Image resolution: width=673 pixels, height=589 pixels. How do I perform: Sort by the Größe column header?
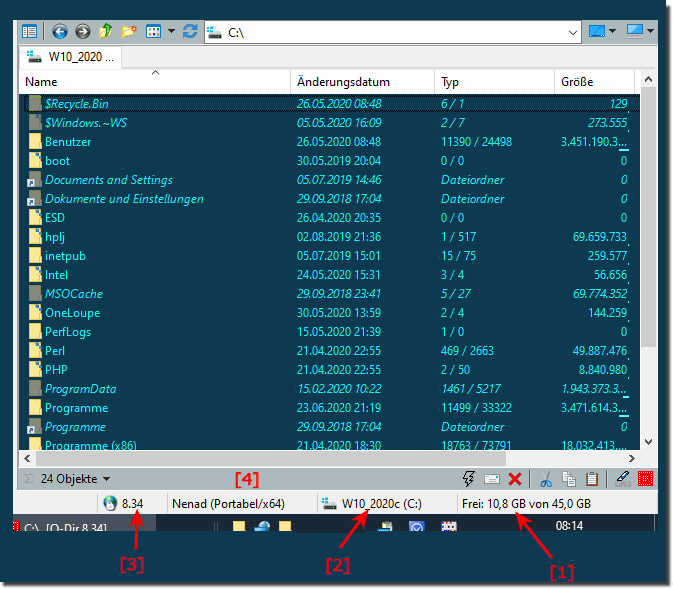(x=594, y=82)
